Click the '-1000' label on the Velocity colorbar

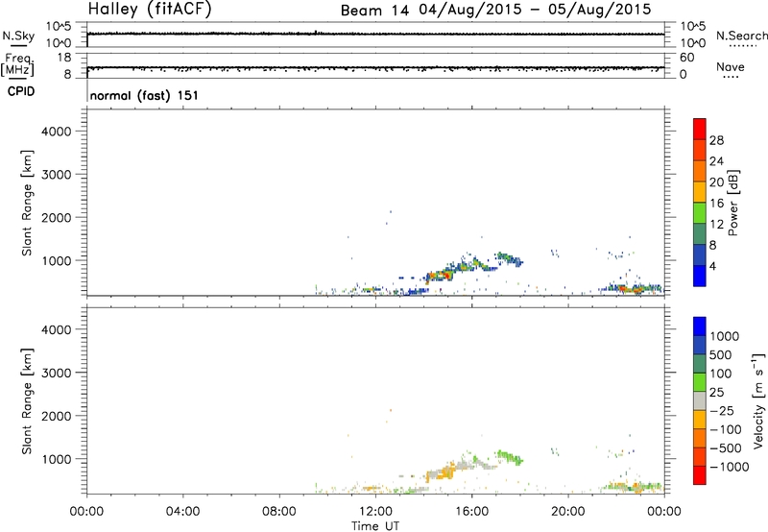pyautogui.click(x=730, y=467)
